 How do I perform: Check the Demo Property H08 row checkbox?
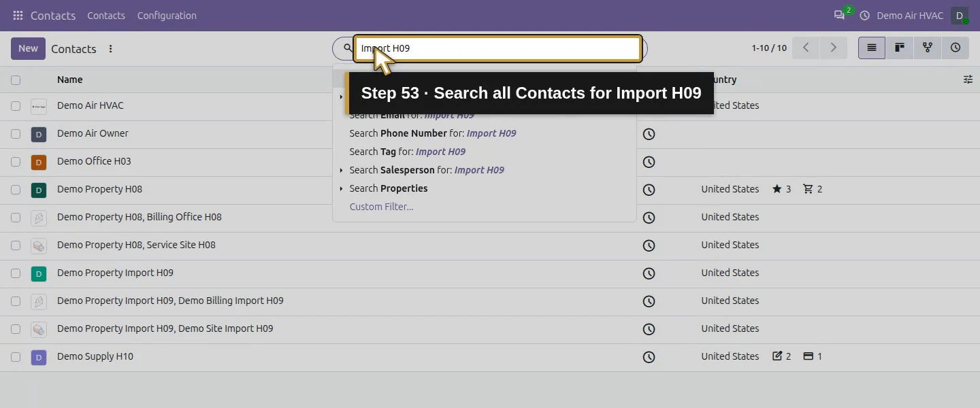pyautogui.click(x=16, y=189)
